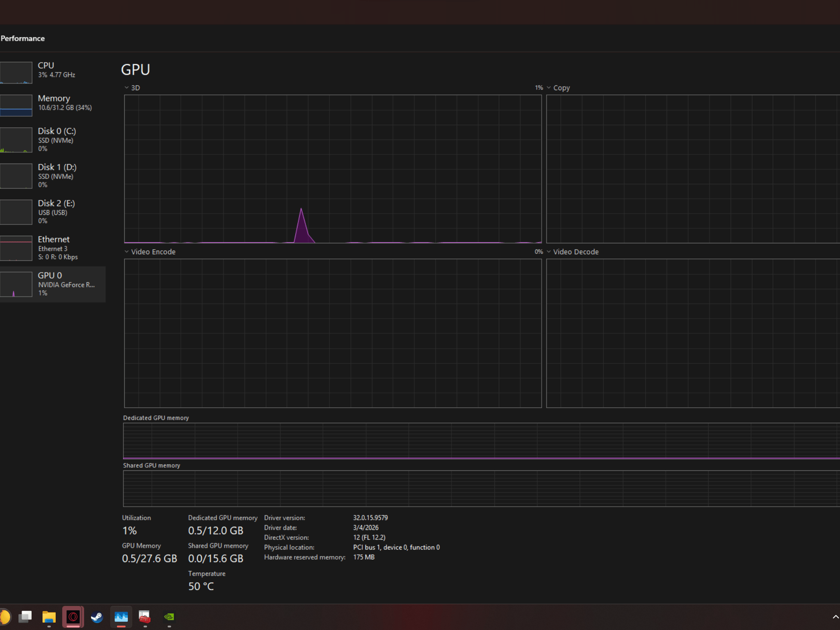Click the 50 °C temperature value
Viewport: 840px width, 630px height.
click(x=201, y=587)
